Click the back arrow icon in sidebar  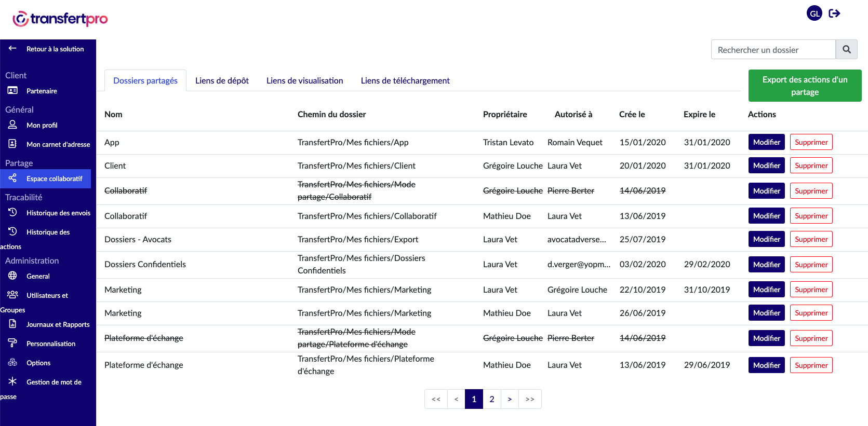coord(12,48)
